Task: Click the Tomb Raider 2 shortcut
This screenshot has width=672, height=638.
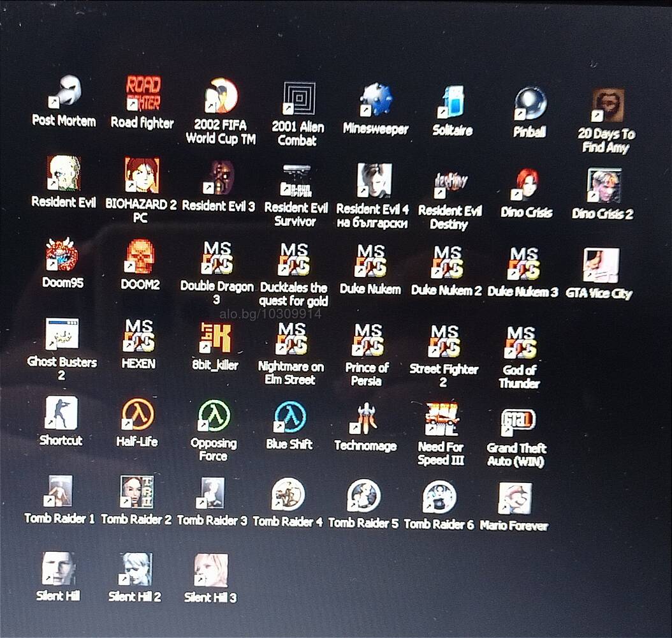Action: pos(136,493)
